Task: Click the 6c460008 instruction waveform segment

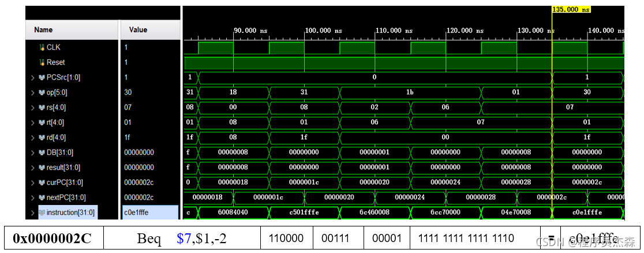Action: tap(375, 213)
